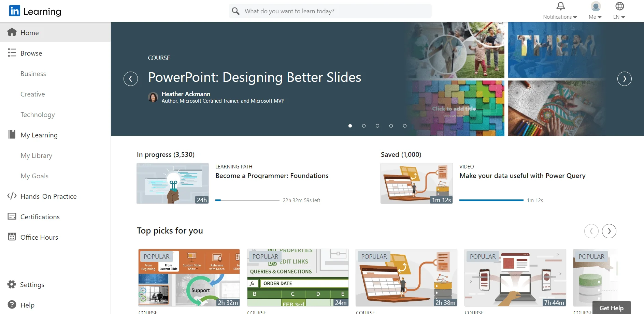
Task: Click the Certifications certificate icon
Action: [12, 216]
